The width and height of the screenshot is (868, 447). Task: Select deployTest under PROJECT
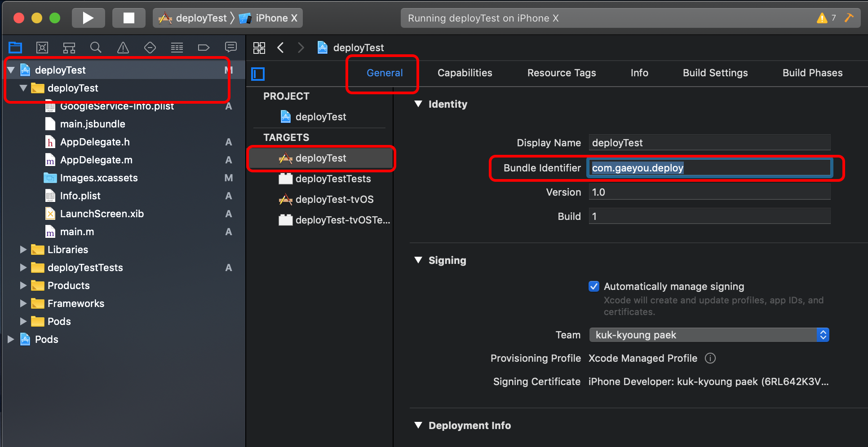click(x=319, y=117)
